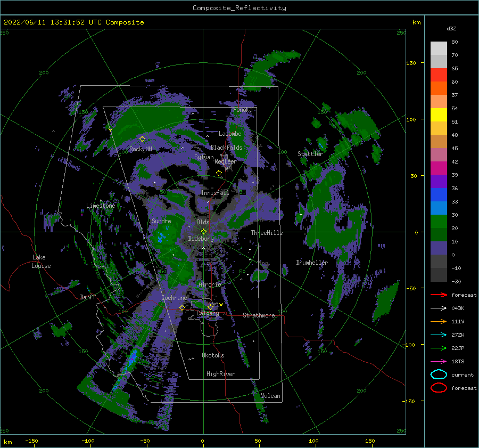Click the yellow marker above Calgary
The width and height of the screenshot is (479, 448).
point(210,307)
